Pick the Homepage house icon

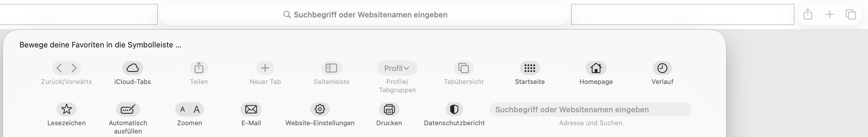[x=596, y=68]
